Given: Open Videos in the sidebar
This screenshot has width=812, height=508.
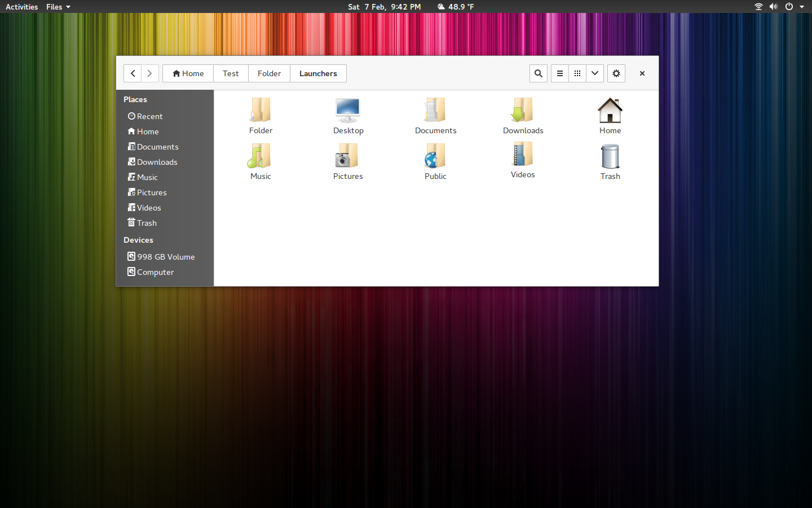Looking at the screenshot, I should [165, 208].
